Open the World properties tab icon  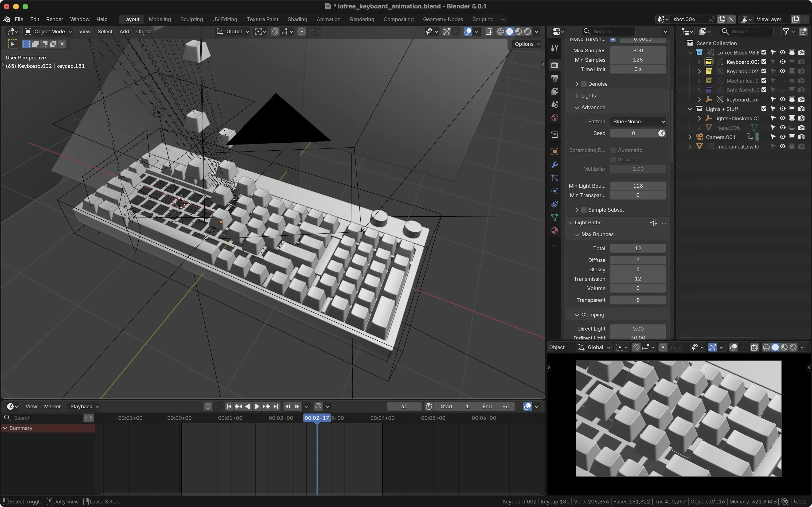[555, 118]
